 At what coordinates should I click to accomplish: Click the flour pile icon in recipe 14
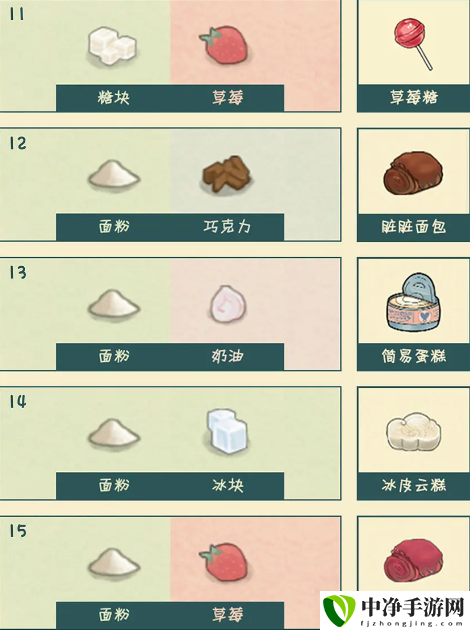pos(114,433)
